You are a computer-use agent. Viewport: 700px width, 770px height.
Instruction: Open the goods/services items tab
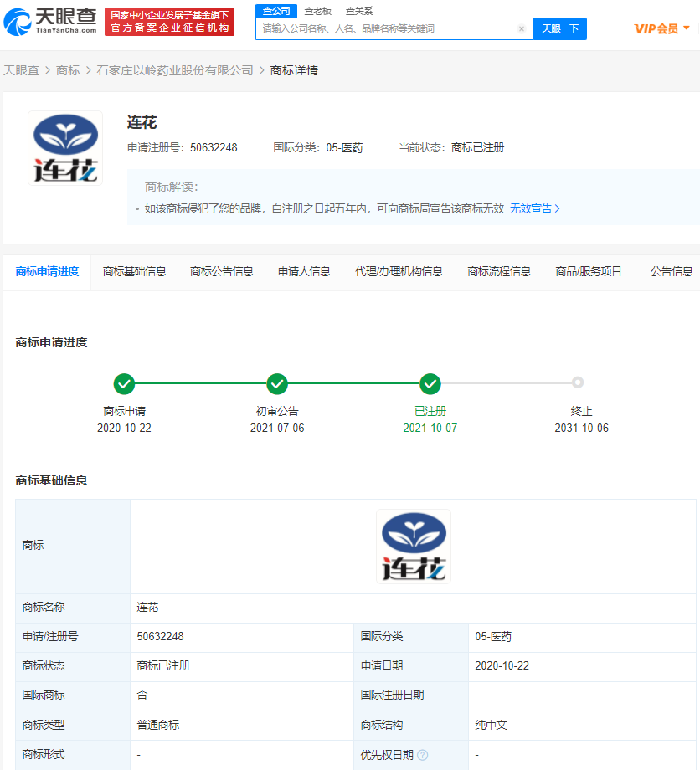click(589, 271)
